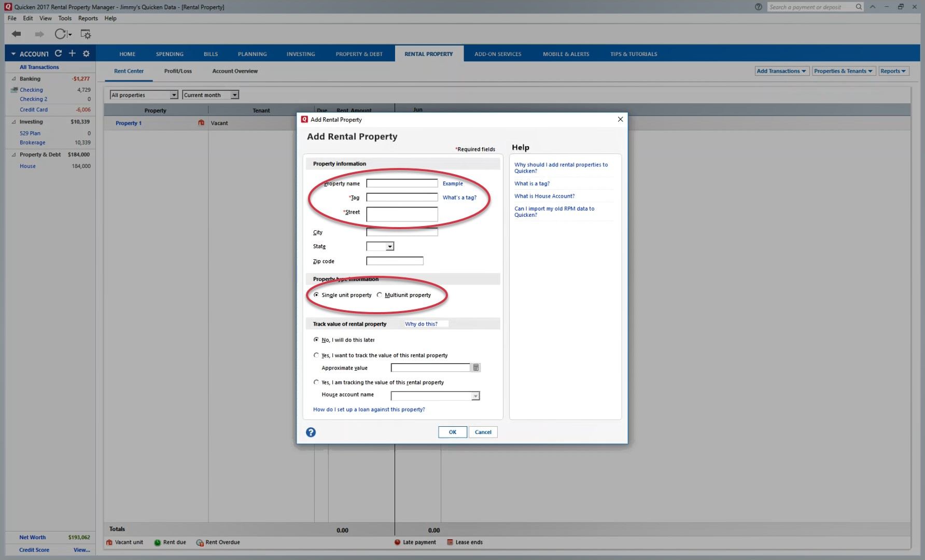Image resolution: width=925 pixels, height=560 pixels.
Task: Open the State dropdown
Action: (389, 247)
